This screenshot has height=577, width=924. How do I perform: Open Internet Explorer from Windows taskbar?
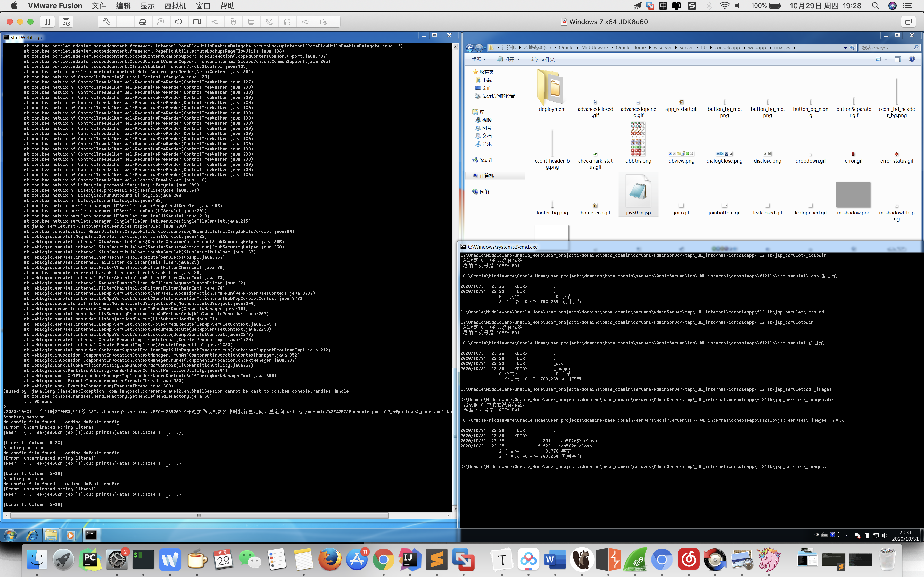(x=32, y=536)
